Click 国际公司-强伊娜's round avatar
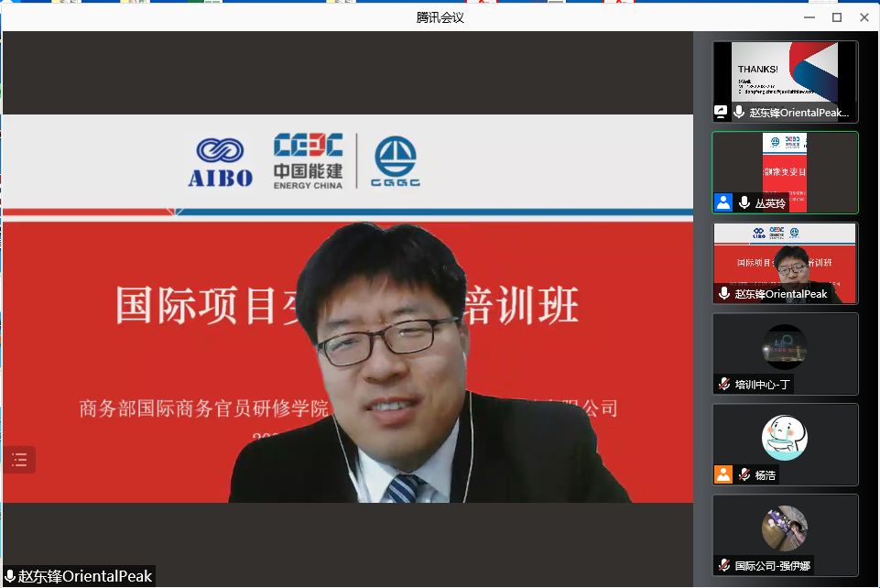Viewport: 880px width, 588px height. [785, 528]
